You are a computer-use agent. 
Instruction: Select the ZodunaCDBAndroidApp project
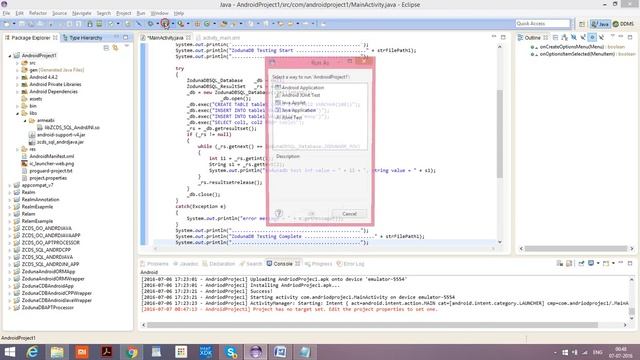[x=47, y=286]
